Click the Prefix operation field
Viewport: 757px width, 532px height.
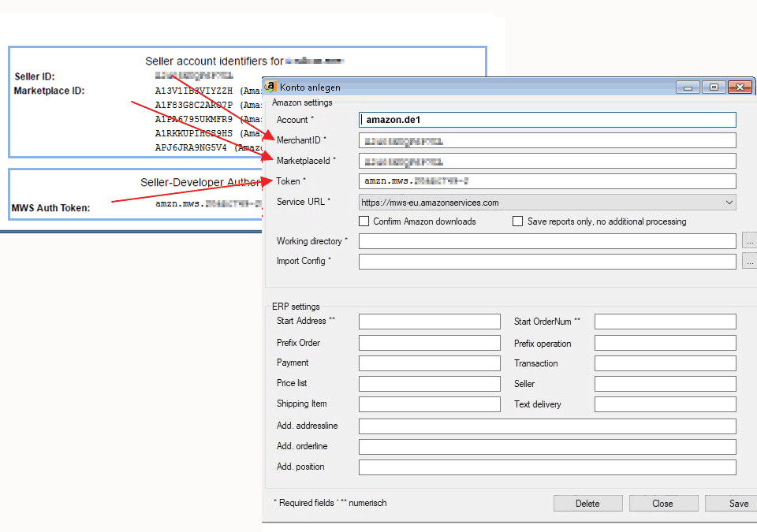click(666, 343)
